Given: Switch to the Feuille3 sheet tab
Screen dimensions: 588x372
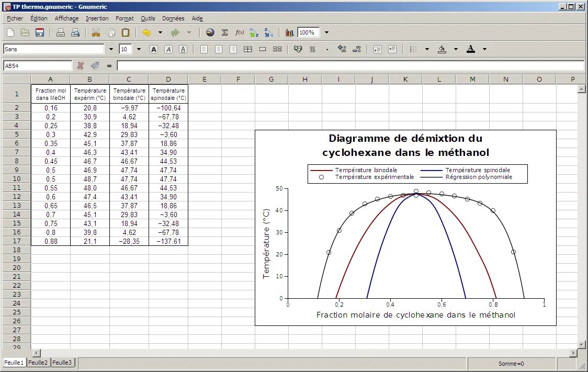Looking at the screenshot, I should 62,363.
